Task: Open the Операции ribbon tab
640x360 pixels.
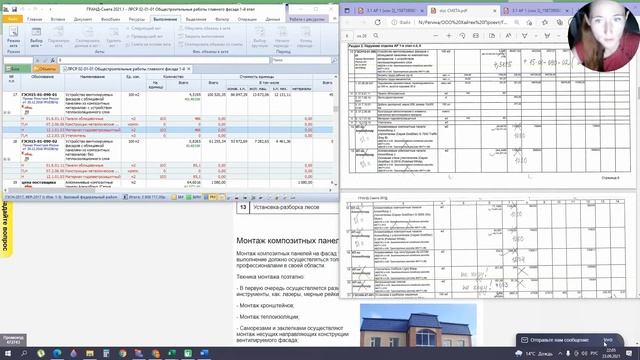Action: [x=247, y=19]
